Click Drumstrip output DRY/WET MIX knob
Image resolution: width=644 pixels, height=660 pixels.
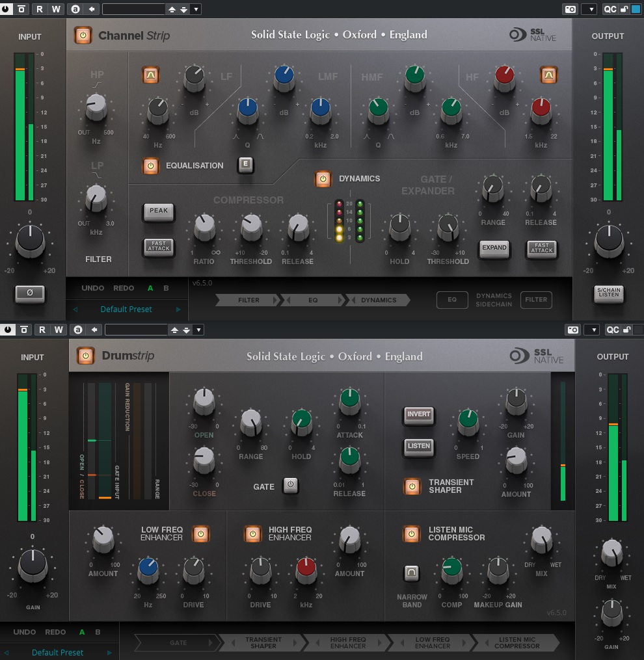[611, 552]
